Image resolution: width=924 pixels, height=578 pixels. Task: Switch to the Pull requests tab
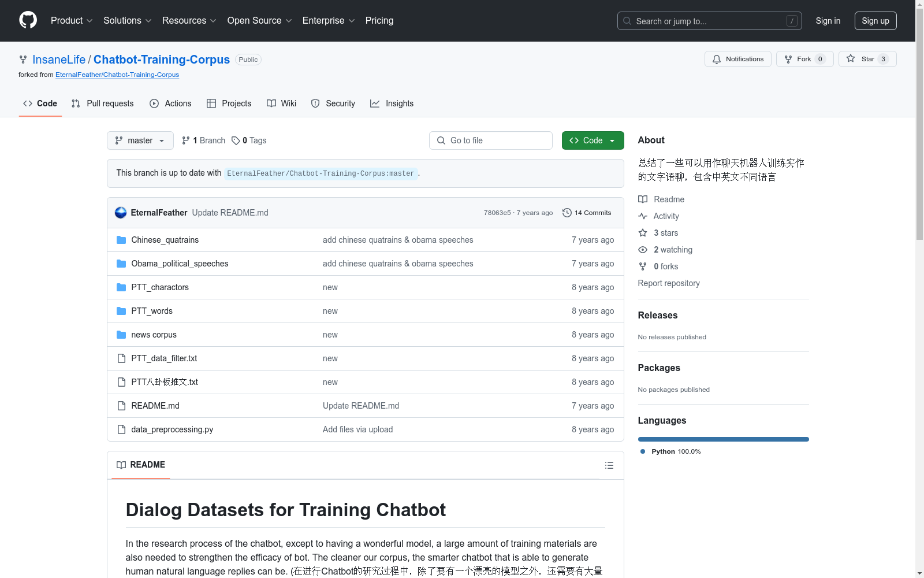[102, 103]
